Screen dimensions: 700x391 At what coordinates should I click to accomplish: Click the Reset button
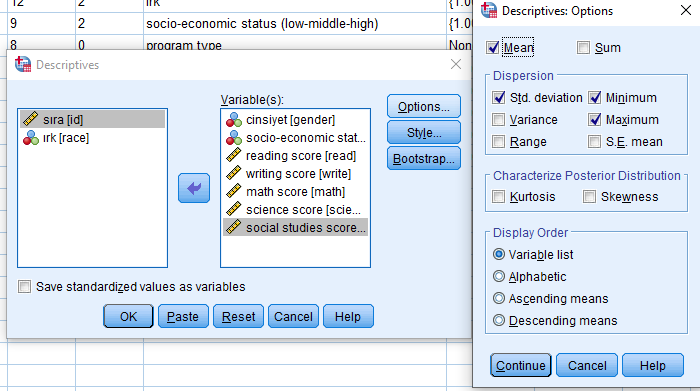238,316
